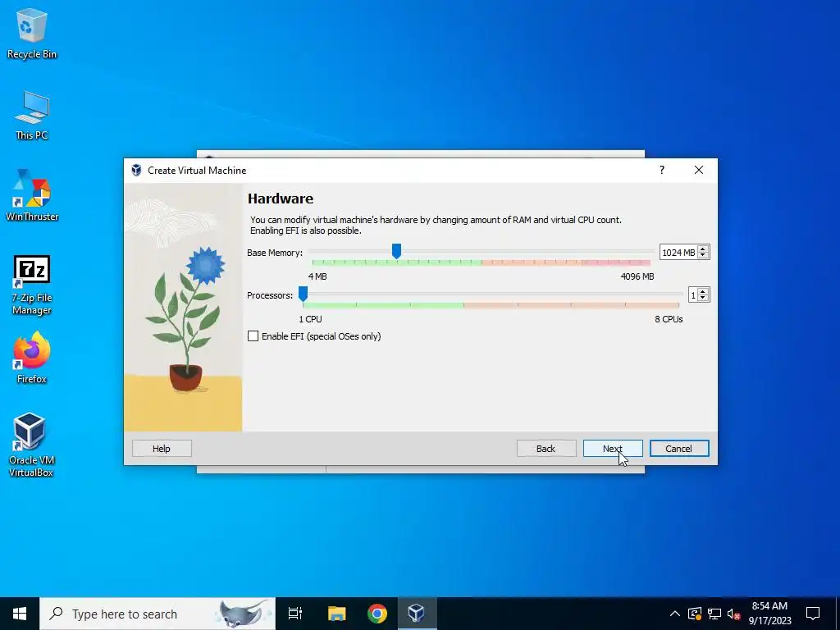Image resolution: width=840 pixels, height=630 pixels.
Task: Open the notification center icon
Action: click(813, 614)
